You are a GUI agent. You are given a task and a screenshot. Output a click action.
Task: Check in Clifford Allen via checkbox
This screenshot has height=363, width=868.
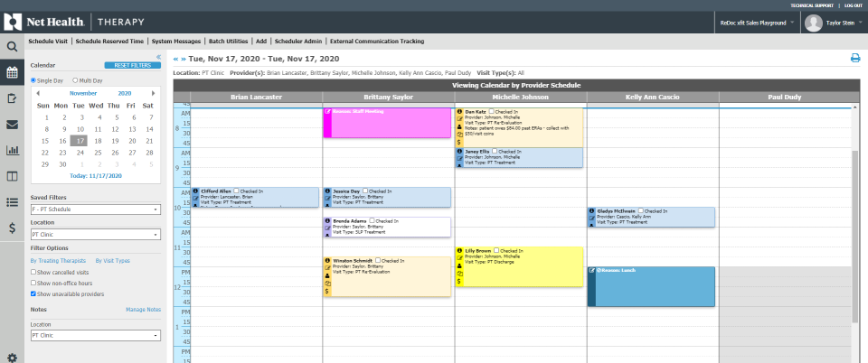coord(237,191)
